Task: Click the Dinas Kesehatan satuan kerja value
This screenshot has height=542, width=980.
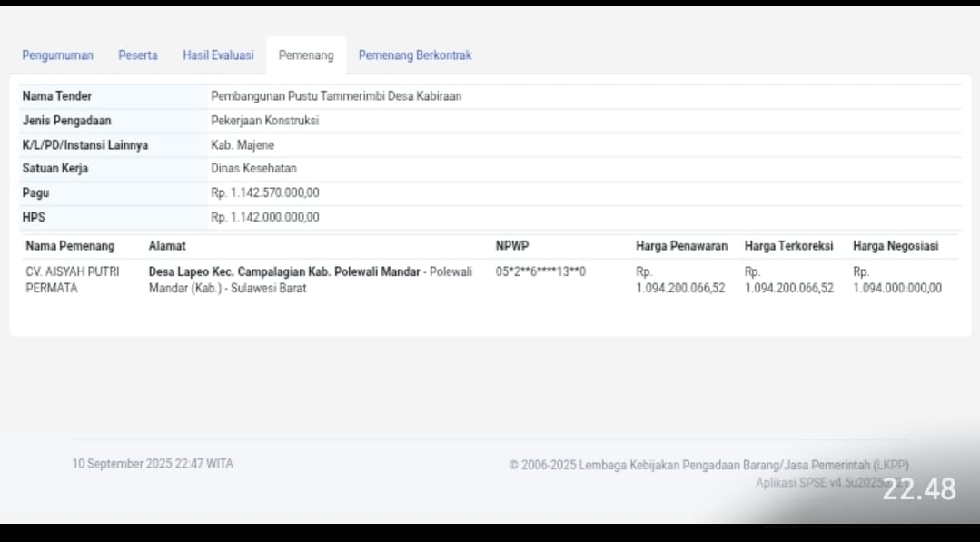Action: (253, 169)
